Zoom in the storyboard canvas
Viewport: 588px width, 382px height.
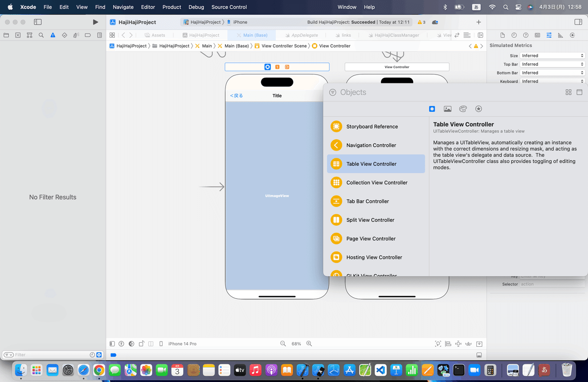pyautogui.click(x=310, y=344)
